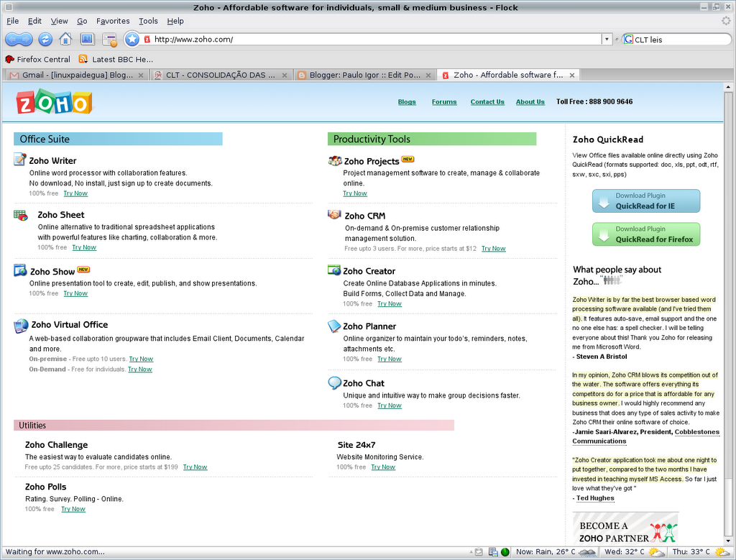Open the My World toolbar icon
Viewport: 736px width, 560px height.
pyautogui.click(x=87, y=40)
